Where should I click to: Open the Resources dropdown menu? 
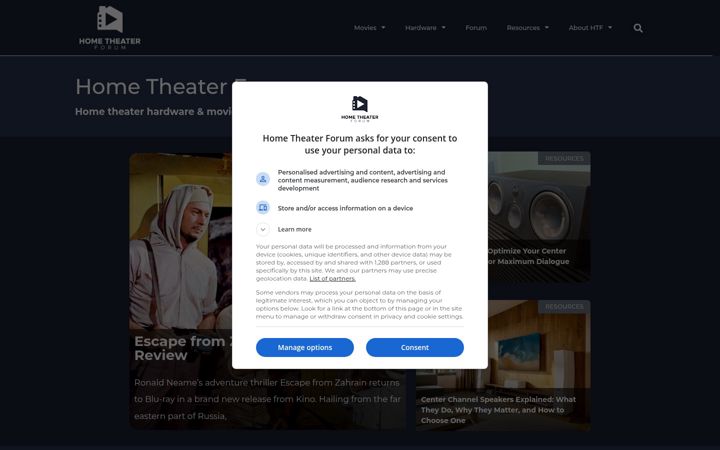pyautogui.click(x=528, y=28)
